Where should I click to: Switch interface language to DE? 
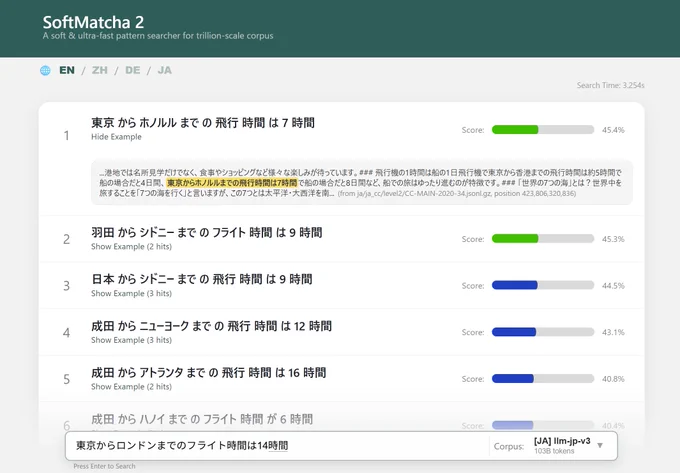click(132, 70)
